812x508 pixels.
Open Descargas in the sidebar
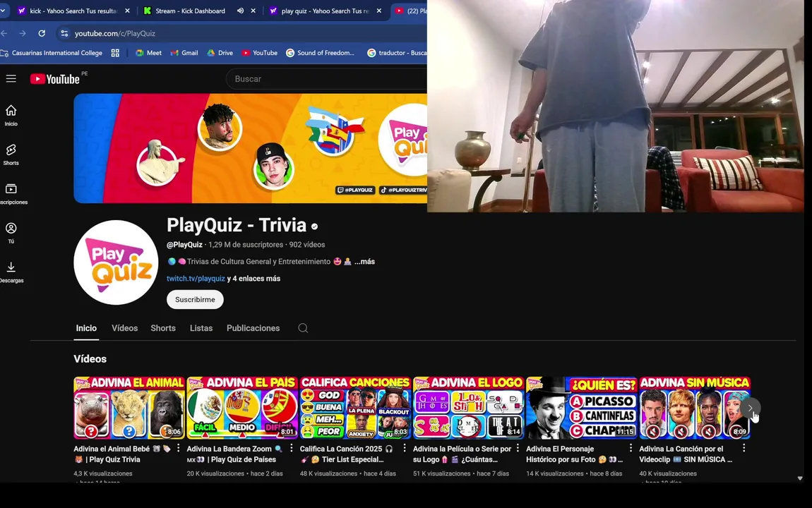point(11,272)
